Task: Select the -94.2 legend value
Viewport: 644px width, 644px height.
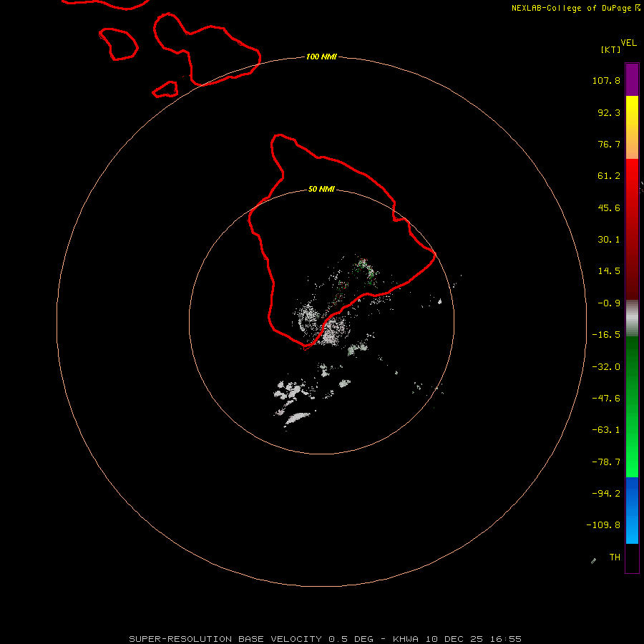Action: pyautogui.click(x=606, y=494)
